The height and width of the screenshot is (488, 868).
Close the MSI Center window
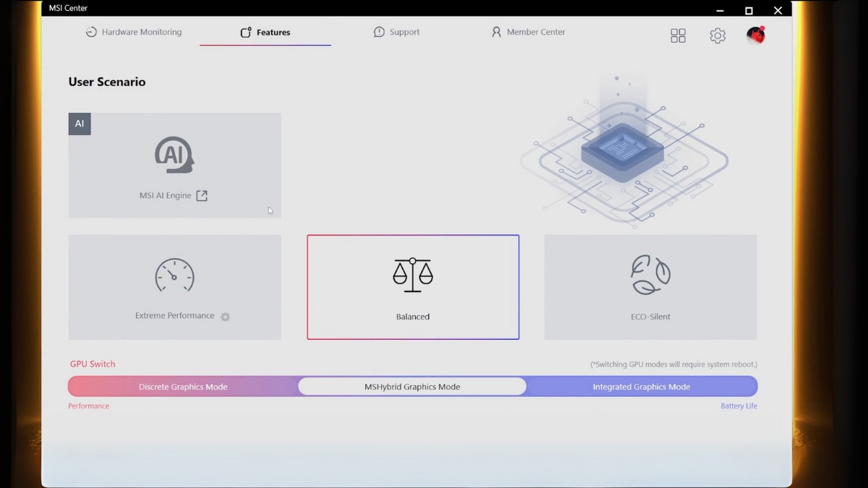click(x=778, y=11)
